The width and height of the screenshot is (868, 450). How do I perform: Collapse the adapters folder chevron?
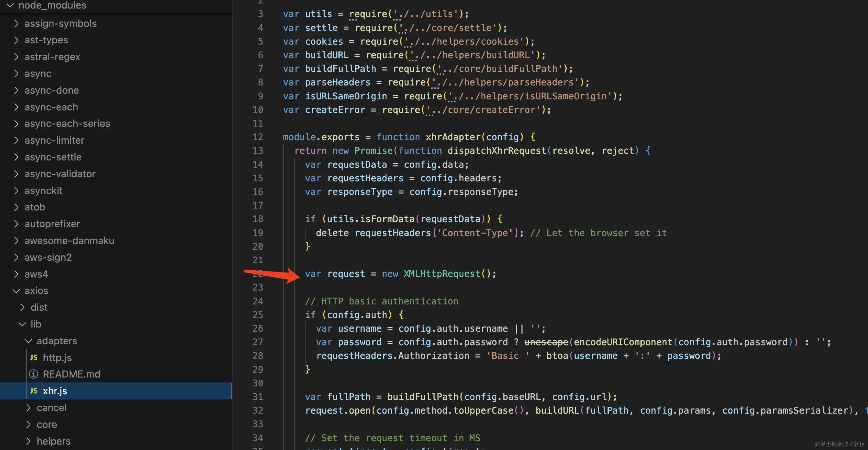tap(28, 341)
